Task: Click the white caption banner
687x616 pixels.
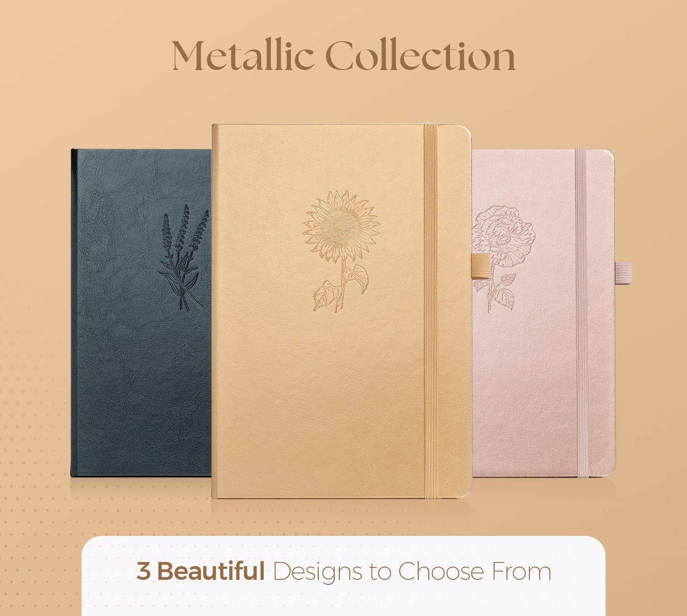Action: click(x=343, y=576)
